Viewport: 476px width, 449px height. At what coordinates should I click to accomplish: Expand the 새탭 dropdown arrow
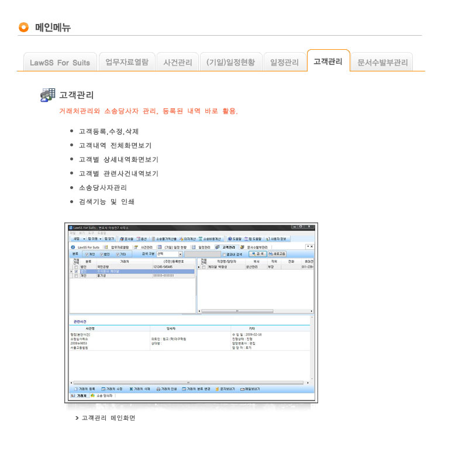pyautogui.click(x=84, y=239)
